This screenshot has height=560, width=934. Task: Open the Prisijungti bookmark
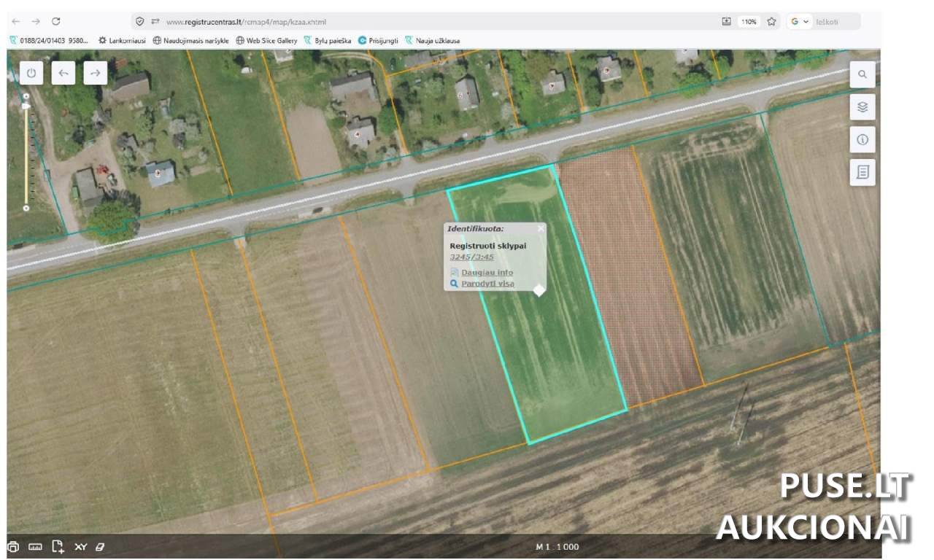pyautogui.click(x=379, y=41)
